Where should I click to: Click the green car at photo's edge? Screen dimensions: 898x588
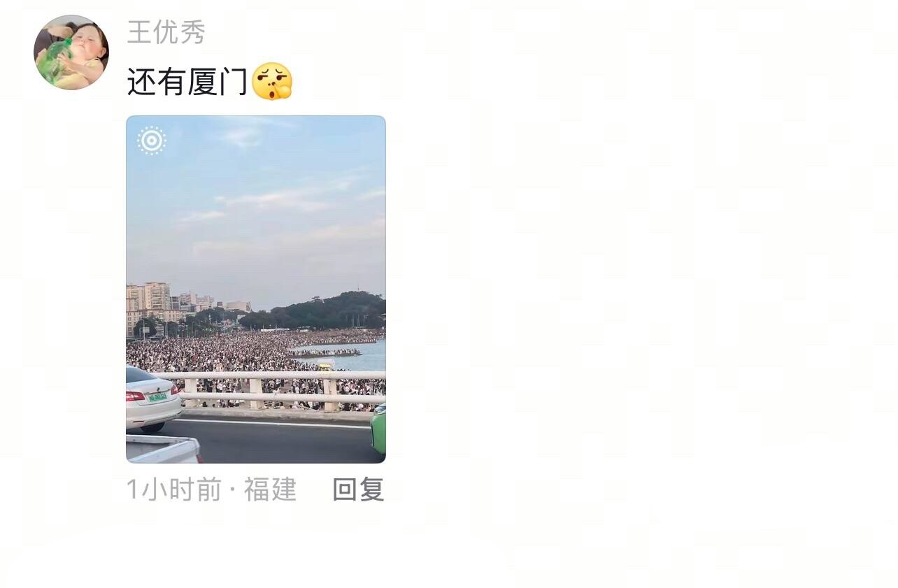tap(378, 429)
